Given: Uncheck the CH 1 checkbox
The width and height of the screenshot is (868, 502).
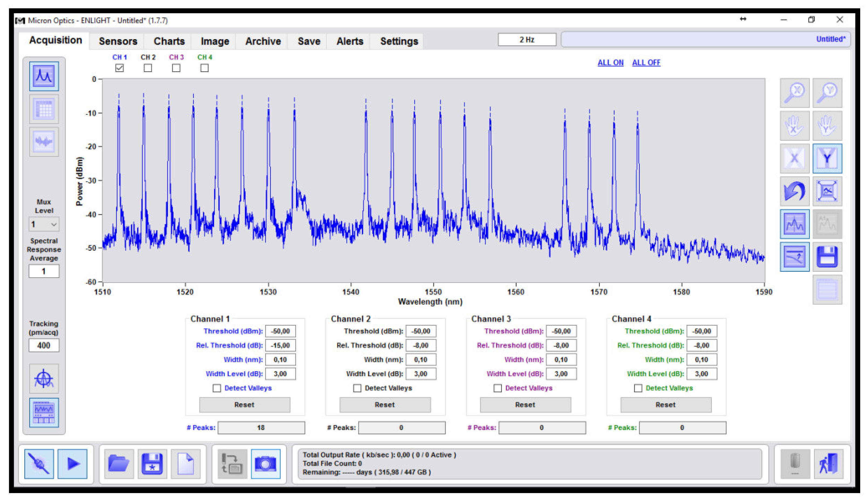Looking at the screenshot, I should click(x=120, y=68).
